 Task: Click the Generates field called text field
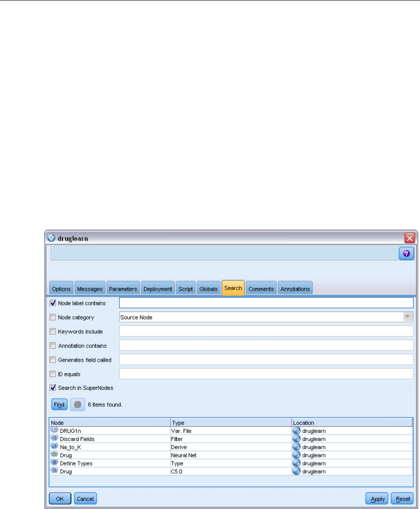[266, 360]
